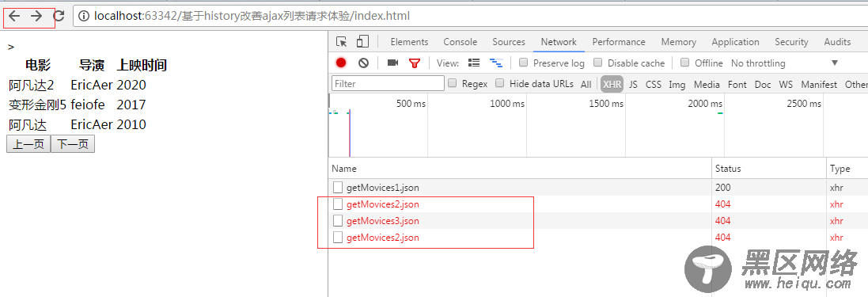Go forward with the browser forward arrow
The width and height of the screenshot is (868, 297).
36,16
